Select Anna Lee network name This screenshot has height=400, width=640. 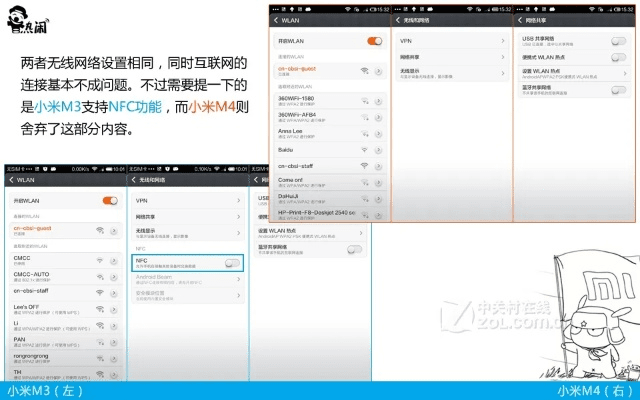pyautogui.click(x=290, y=131)
